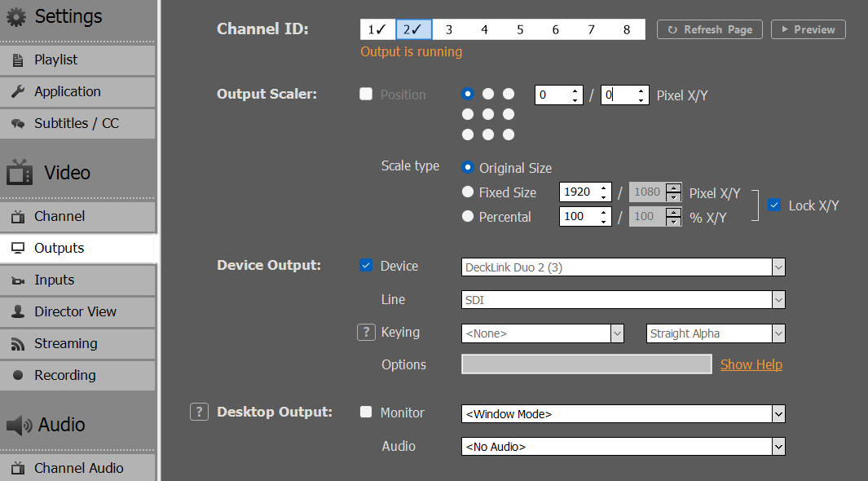Click the Subtitles speech bubble icon

18,123
